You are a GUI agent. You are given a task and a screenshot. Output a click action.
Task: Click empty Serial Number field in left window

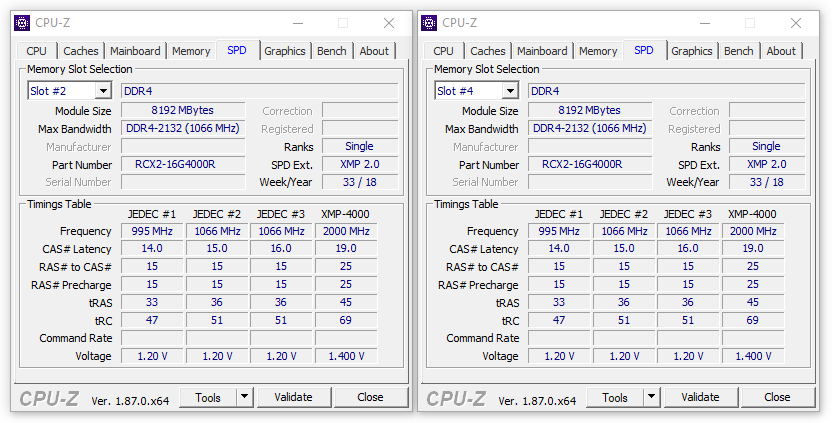point(183,182)
